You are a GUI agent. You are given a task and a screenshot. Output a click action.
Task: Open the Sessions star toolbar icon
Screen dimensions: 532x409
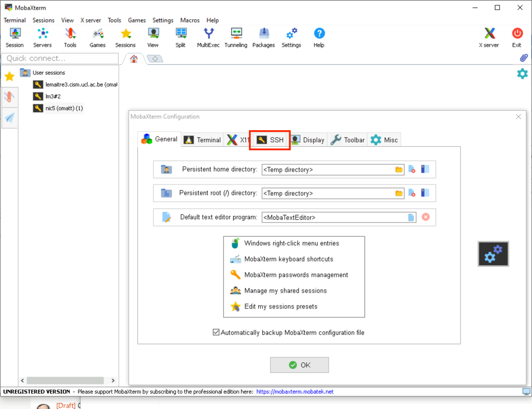pos(126,38)
